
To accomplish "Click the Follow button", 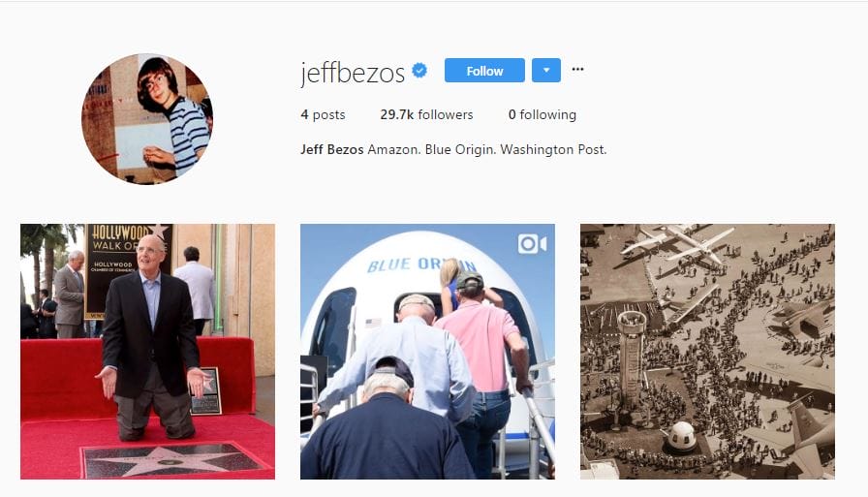I will [484, 71].
